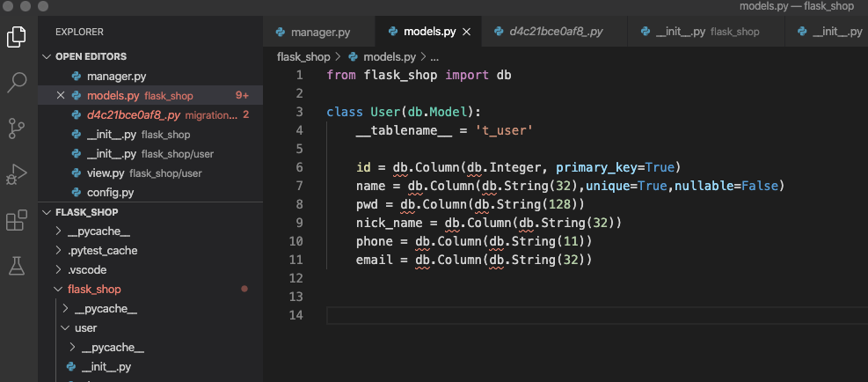Expand __pycache__ folder inside user
The height and width of the screenshot is (382, 868).
(x=72, y=348)
